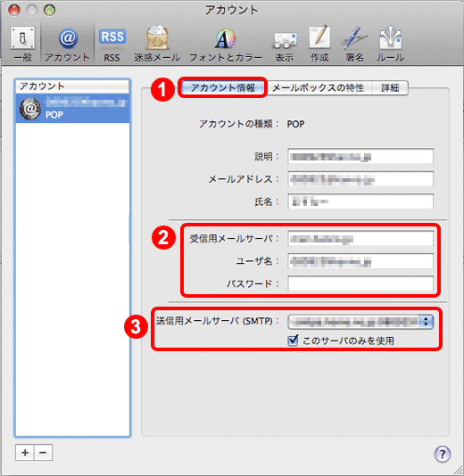Click the 受信用メールサーバ input field
The image size is (464, 476).
click(360, 239)
